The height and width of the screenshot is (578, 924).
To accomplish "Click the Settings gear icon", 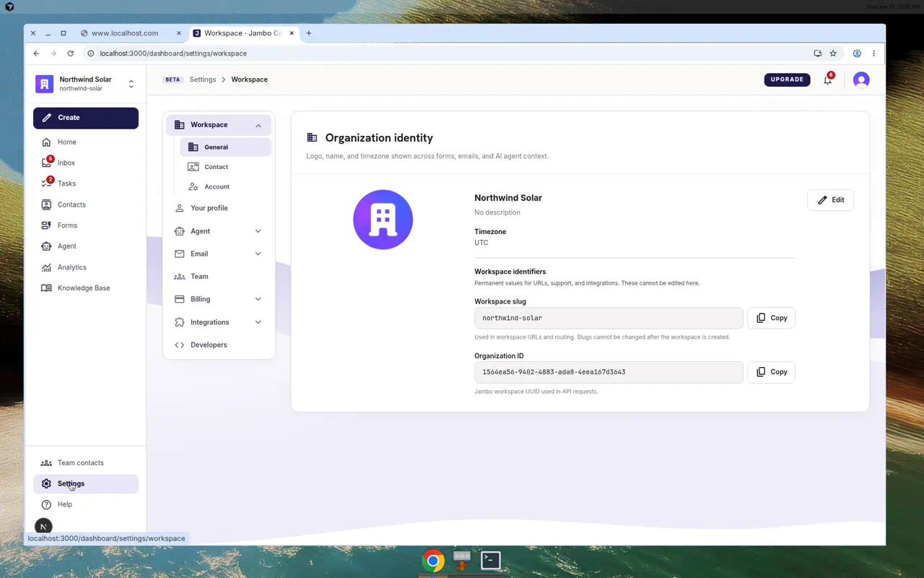I will pos(46,483).
